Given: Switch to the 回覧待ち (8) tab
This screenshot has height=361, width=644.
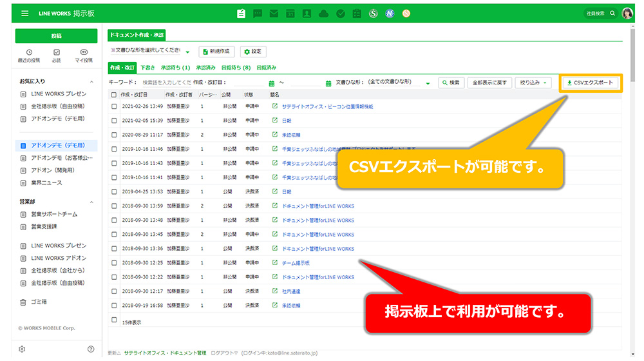Looking at the screenshot, I should 236,68.
